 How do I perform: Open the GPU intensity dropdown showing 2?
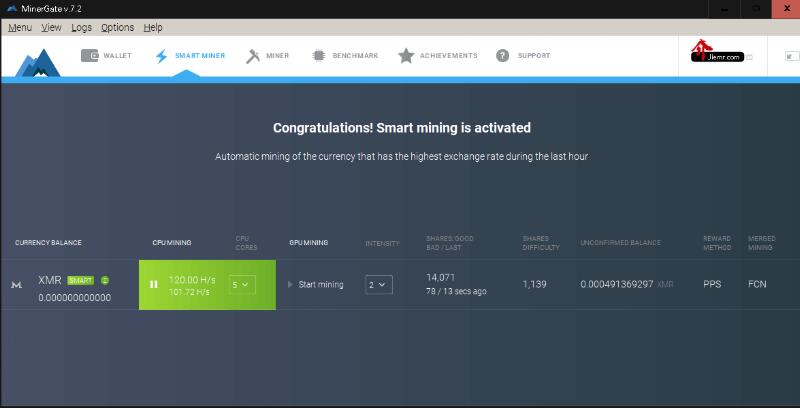pos(379,285)
